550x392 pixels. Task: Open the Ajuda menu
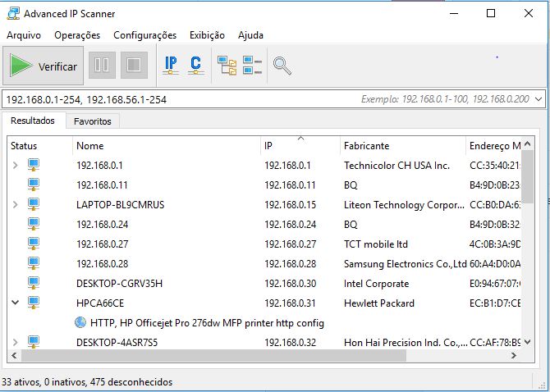[250, 35]
